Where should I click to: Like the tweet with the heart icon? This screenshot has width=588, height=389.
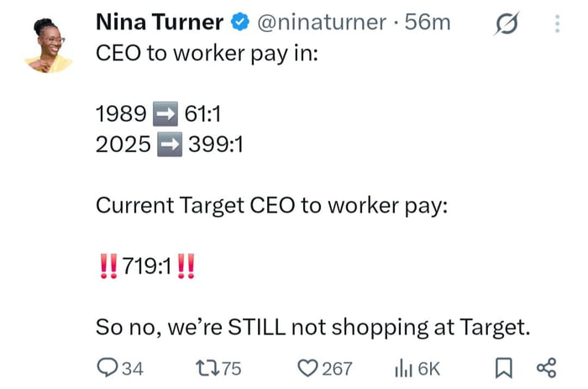click(x=307, y=367)
